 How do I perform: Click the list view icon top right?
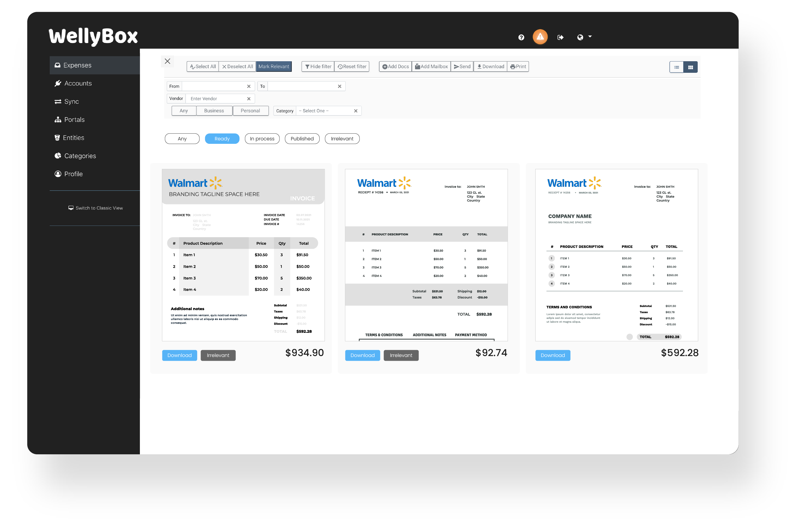pyautogui.click(x=677, y=66)
